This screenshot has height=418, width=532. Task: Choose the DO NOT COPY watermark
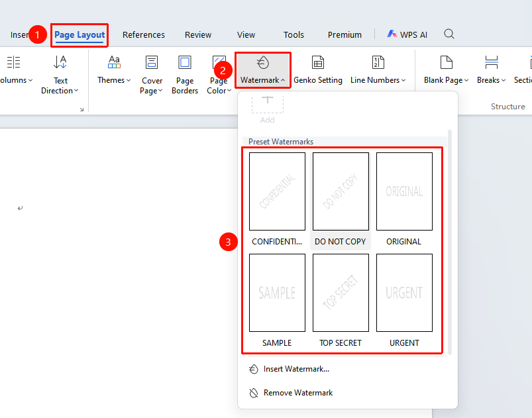coord(341,200)
